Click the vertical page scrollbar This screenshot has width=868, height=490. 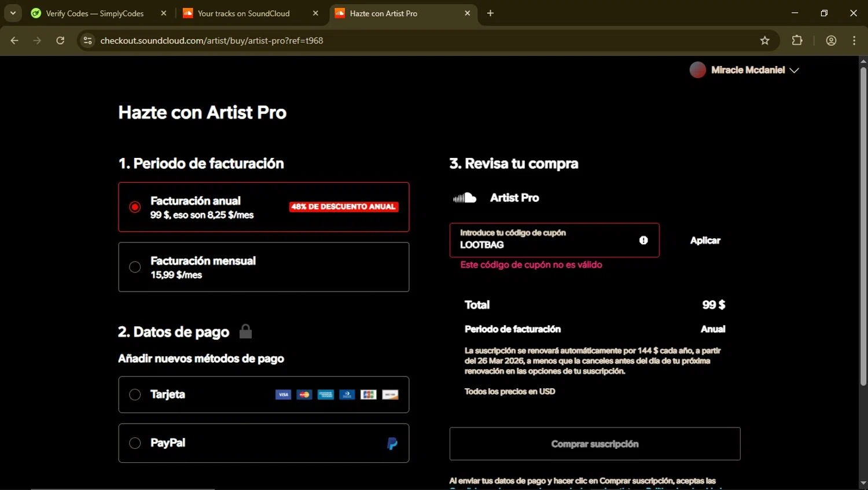coord(863,226)
